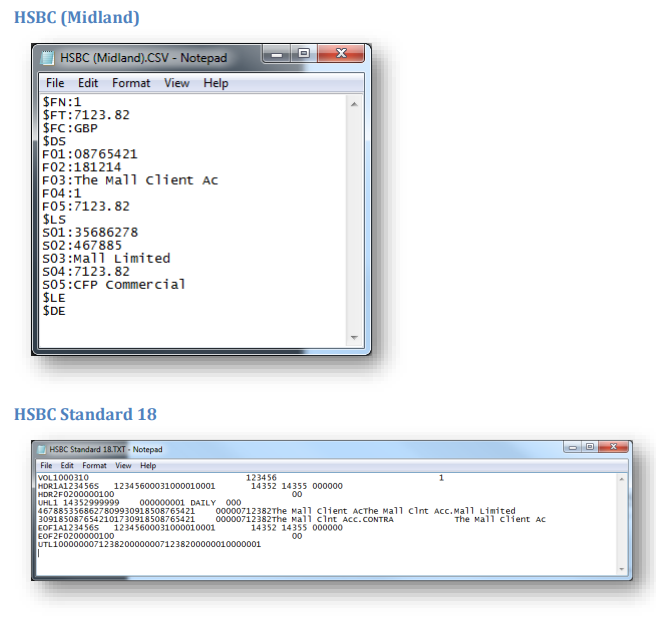
Task: Click the line starting "VOL1000310"
Action: (x=241, y=478)
